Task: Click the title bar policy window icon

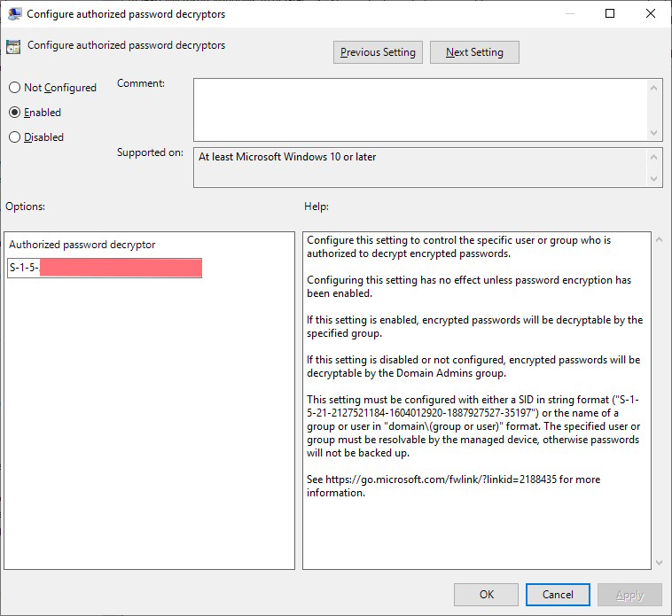Action: (x=15, y=14)
